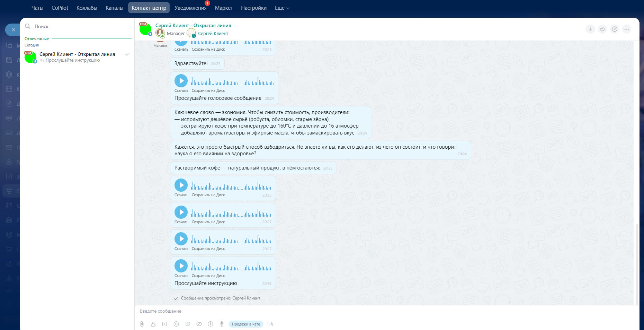Transfer the dialog with the arrow icon

point(602,29)
